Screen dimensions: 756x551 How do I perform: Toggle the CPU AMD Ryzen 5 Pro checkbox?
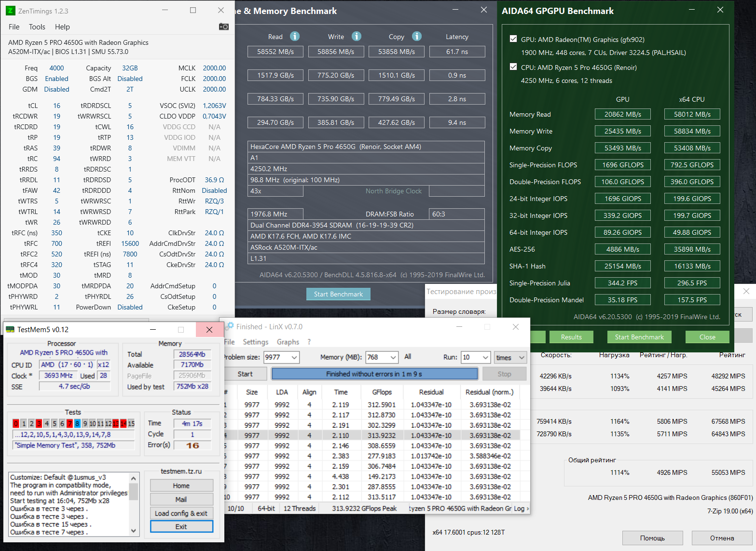point(513,67)
